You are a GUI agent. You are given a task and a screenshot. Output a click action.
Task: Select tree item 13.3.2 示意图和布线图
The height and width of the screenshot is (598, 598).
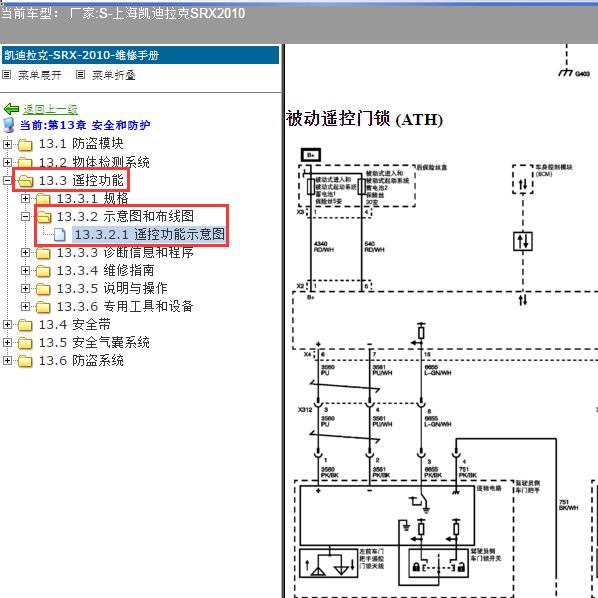tap(125, 216)
